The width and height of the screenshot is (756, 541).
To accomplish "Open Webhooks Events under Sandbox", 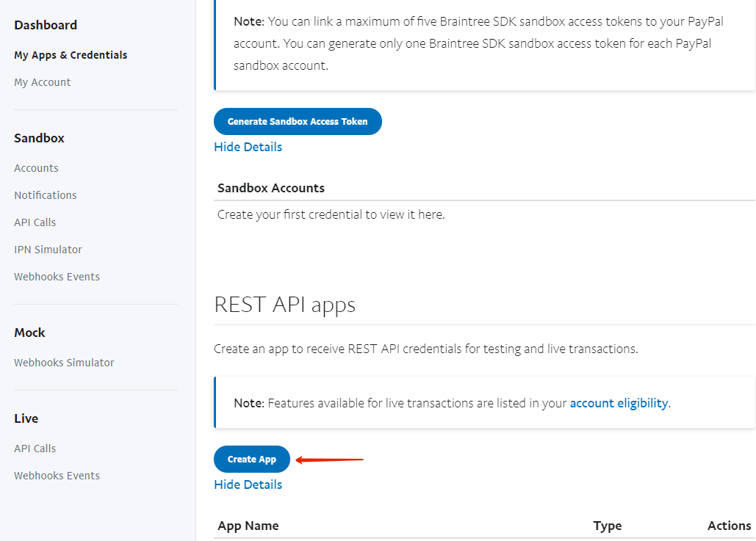I will (x=57, y=277).
